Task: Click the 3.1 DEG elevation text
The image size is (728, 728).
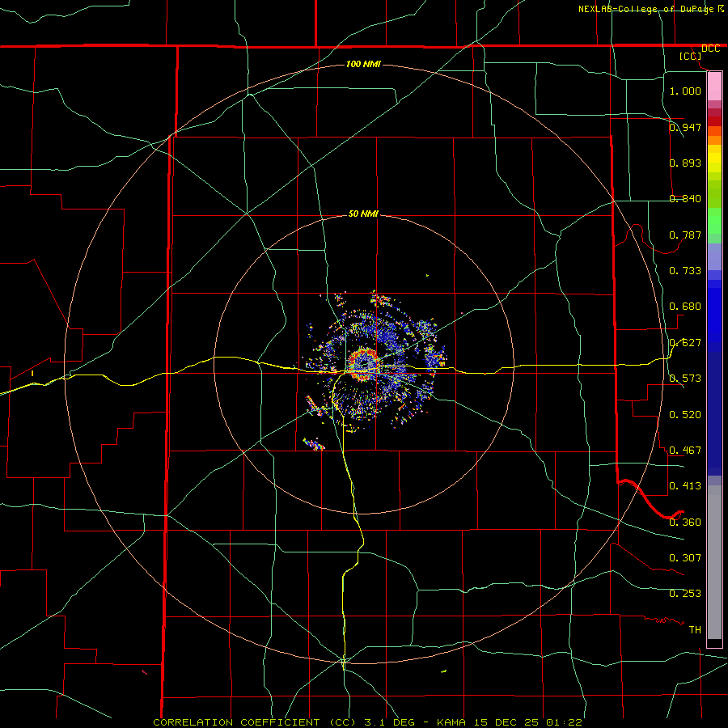Action: click(x=389, y=722)
